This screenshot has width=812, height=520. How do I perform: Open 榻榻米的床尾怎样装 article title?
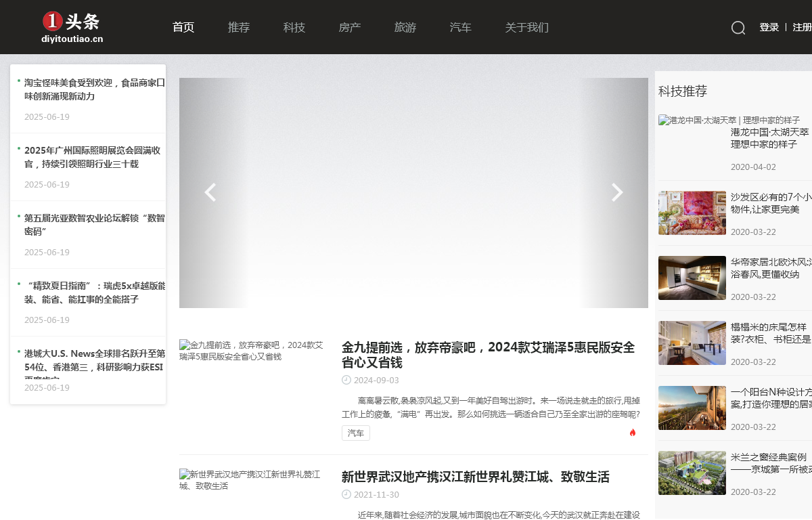(x=771, y=333)
